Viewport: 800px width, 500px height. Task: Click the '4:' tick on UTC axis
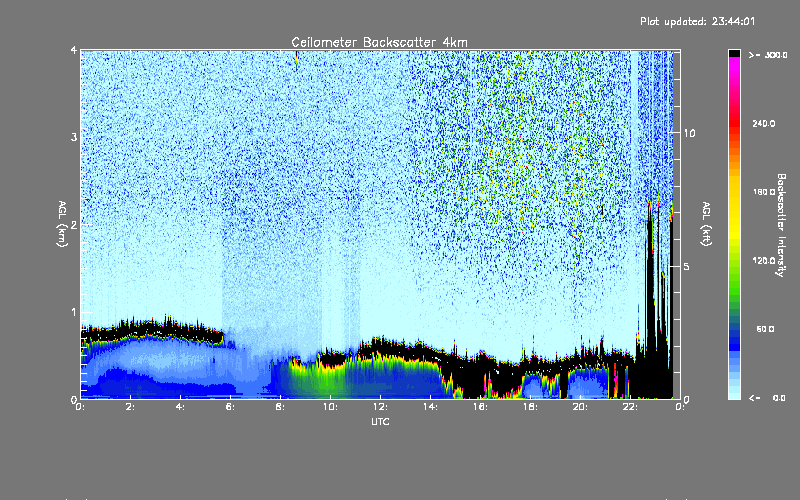click(181, 407)
